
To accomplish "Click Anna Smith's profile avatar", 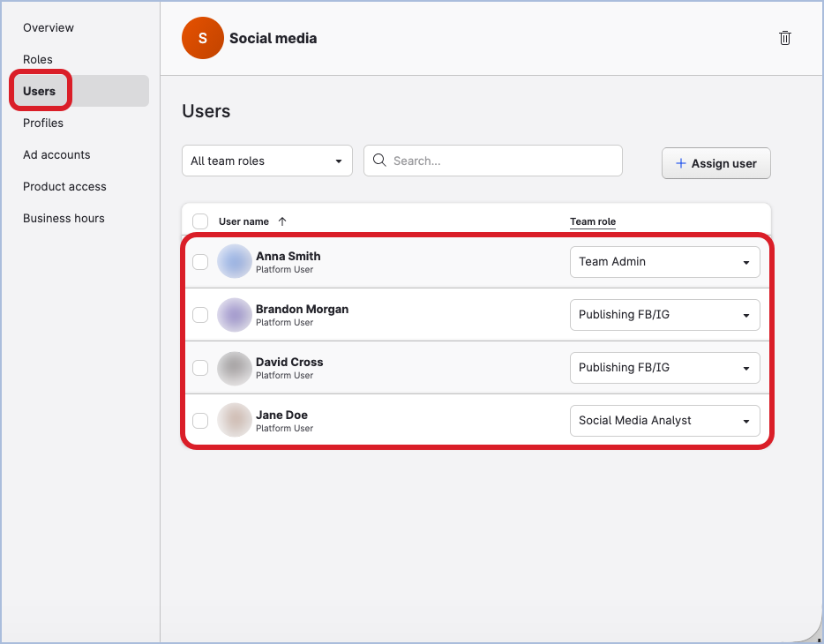I will 235,262.
